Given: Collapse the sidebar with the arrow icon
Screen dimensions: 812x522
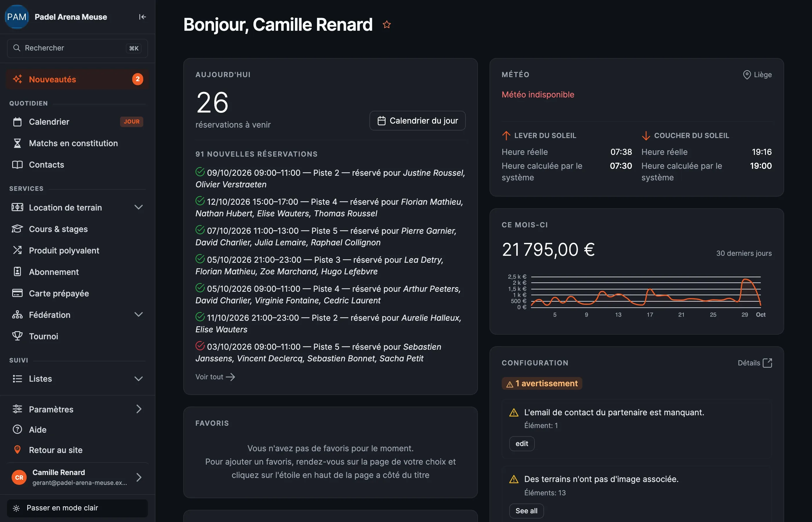Looking at the screenshot, I should 142,17.
